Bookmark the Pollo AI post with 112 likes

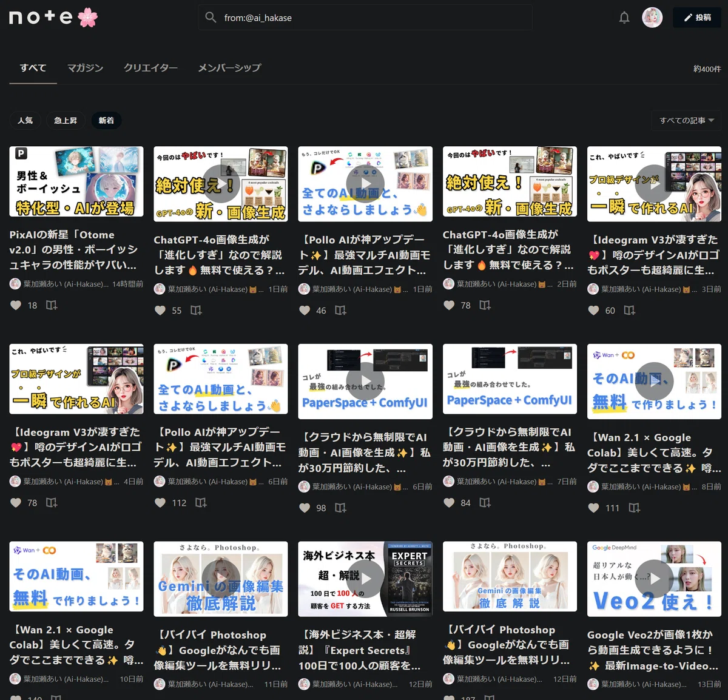201,502
